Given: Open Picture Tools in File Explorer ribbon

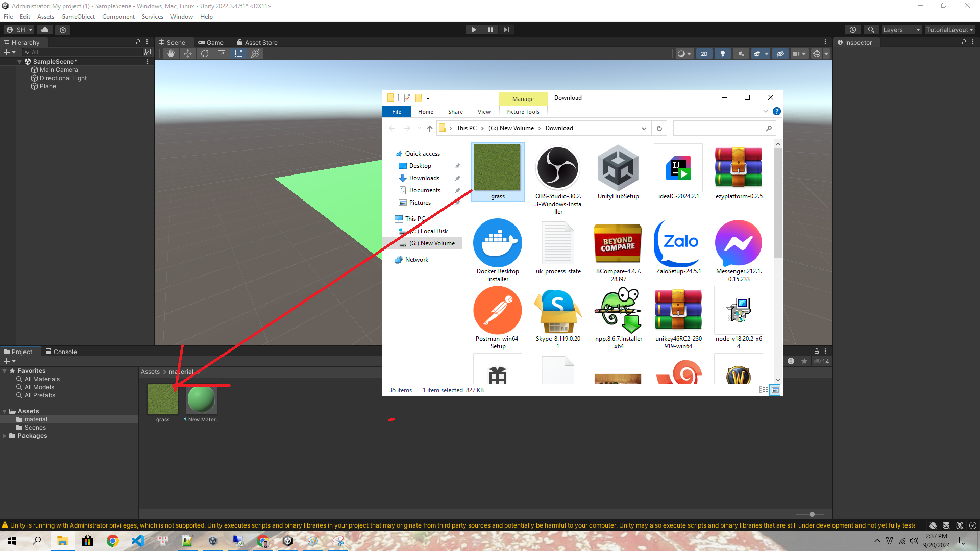Looking at the screenshot, I should tap(523, 112).
